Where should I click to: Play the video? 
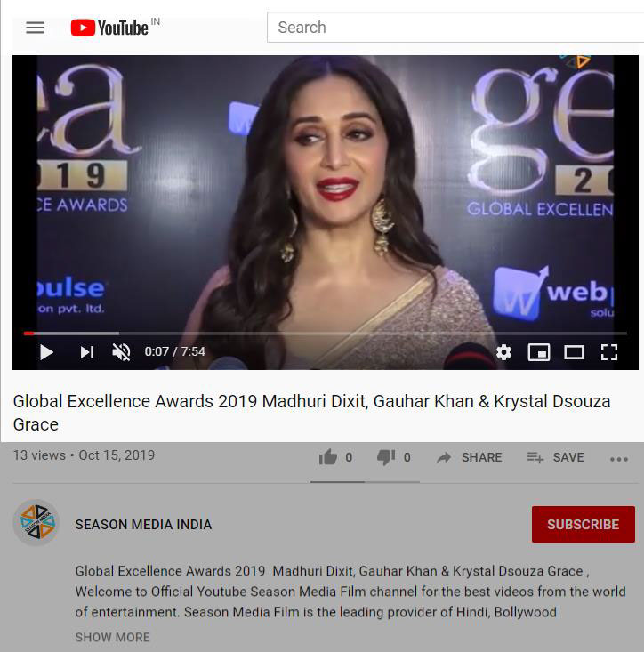pyautogui.click(x=46, y=352)
